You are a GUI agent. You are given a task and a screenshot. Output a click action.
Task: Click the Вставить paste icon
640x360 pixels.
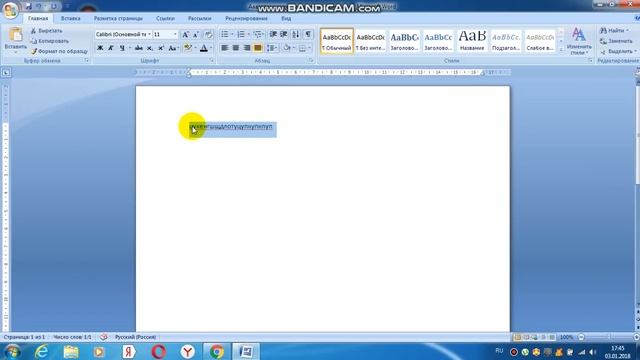[x=16, y=35]
